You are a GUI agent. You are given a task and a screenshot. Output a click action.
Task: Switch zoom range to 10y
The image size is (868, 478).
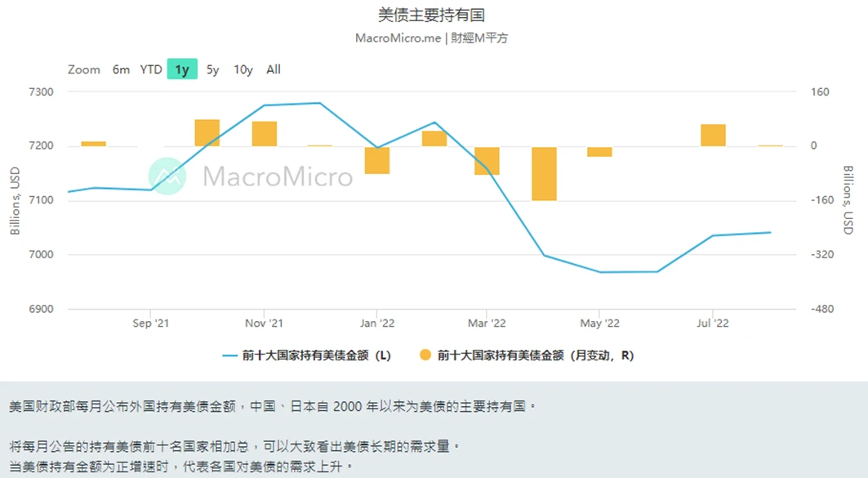243,69
